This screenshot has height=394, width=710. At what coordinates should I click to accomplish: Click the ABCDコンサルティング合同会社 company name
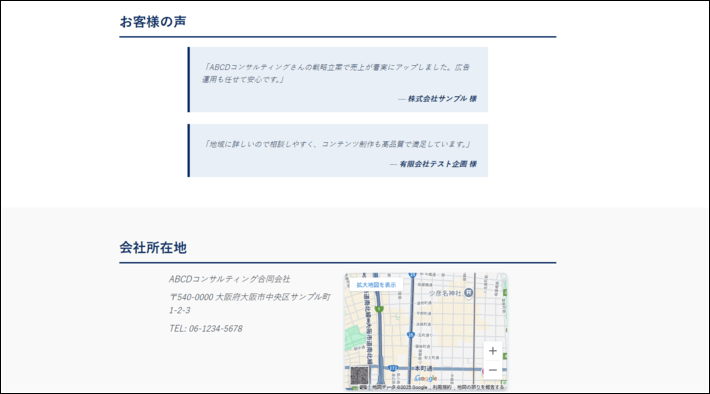pos(230,279)
